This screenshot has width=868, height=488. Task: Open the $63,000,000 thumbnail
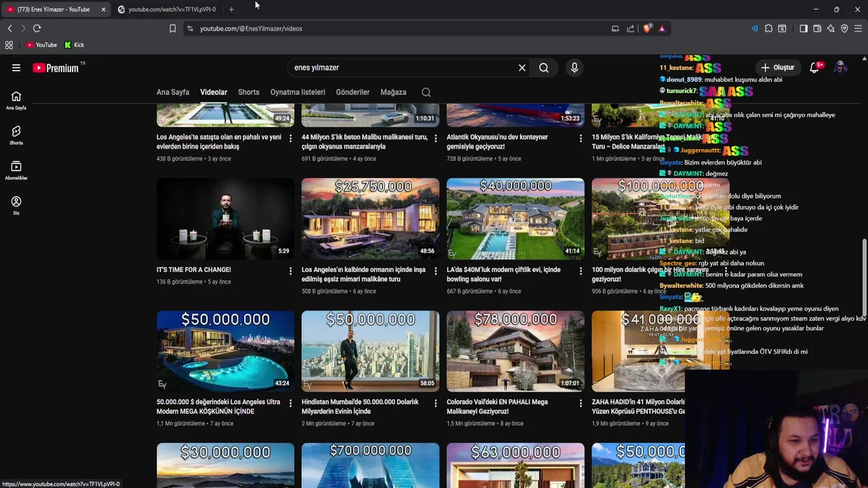pos(515,466)
